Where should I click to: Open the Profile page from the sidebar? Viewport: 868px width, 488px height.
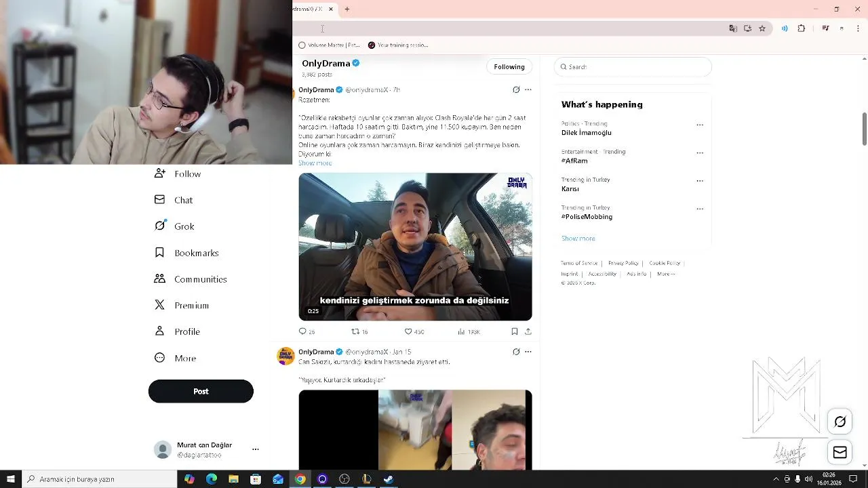click(177, 331)
